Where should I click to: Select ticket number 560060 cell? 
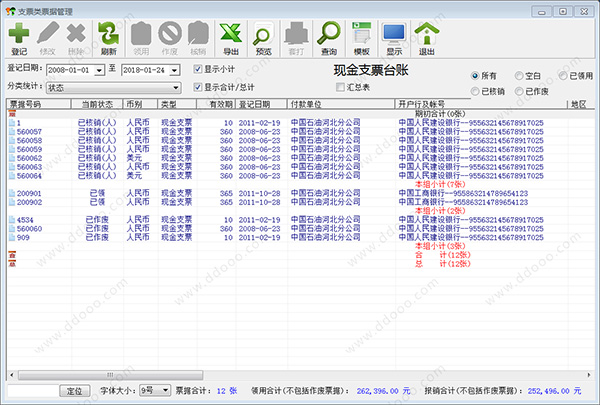coord(29,229)
